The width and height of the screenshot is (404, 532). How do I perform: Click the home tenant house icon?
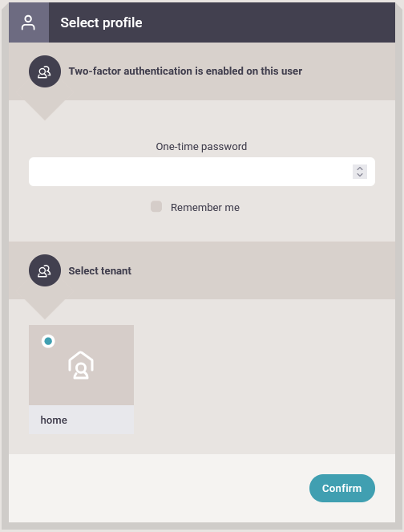coord(81,365)
